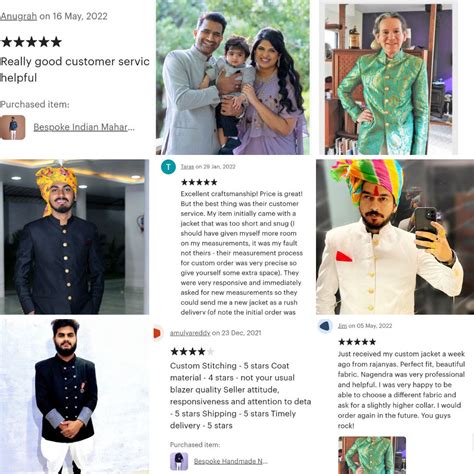Open the navy jacket yellow turban photo
Viewport: 474px width, 474px height.
tap(74, 237)
